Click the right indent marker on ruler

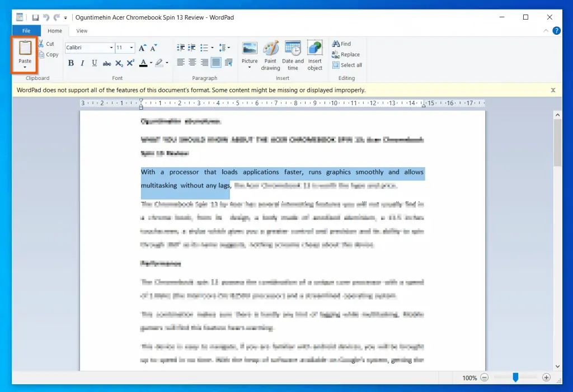424,105
